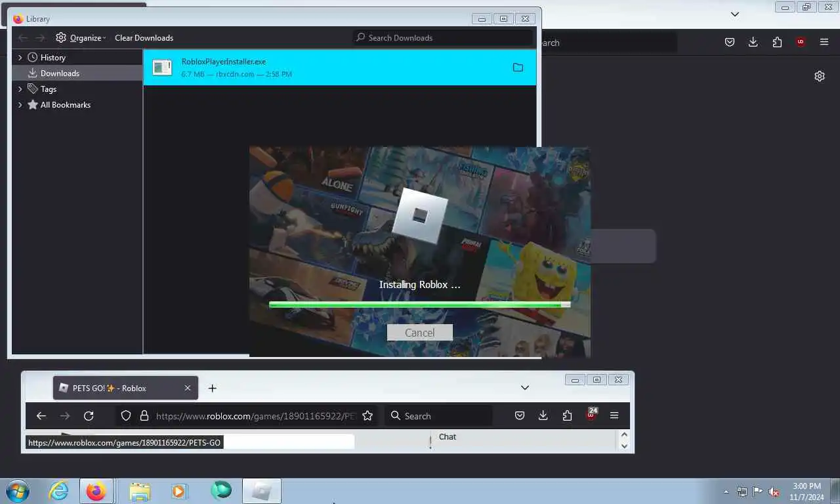Open containing folder for RobloxPlayerInstaller.exe
Screen dimensions: 840x504
click(x=518, y=68)
